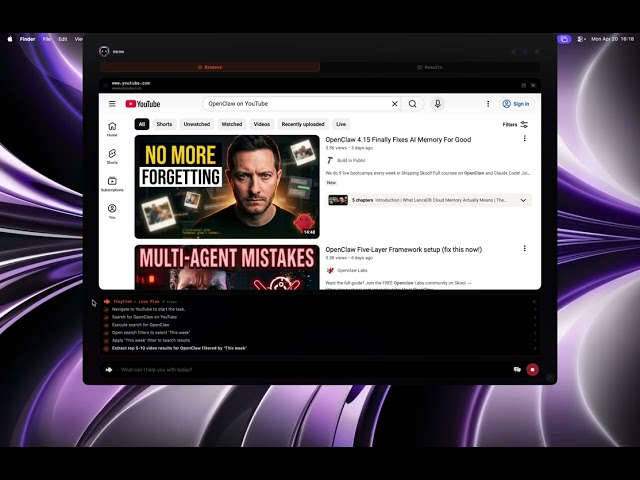Expand the 'Extract top 5-10 video results' step arrow
The width and height of the screenshot is (640, 480).
[x=535, y=348]
